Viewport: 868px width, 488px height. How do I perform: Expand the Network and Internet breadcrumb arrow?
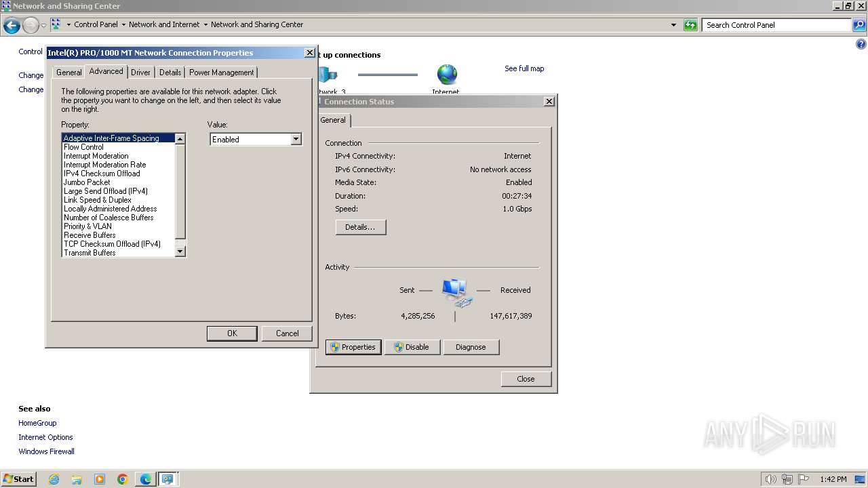[x=205, y=25]
